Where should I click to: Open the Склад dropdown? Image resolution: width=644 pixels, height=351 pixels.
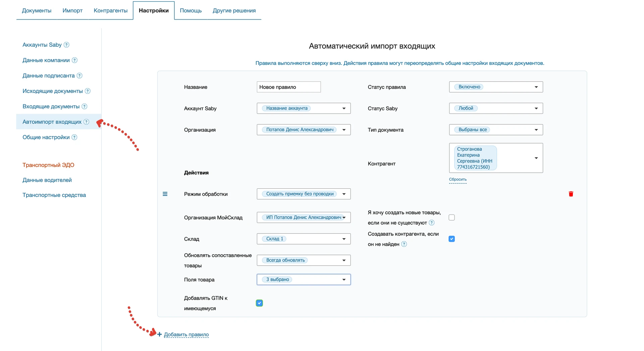(x=304, y=239)
